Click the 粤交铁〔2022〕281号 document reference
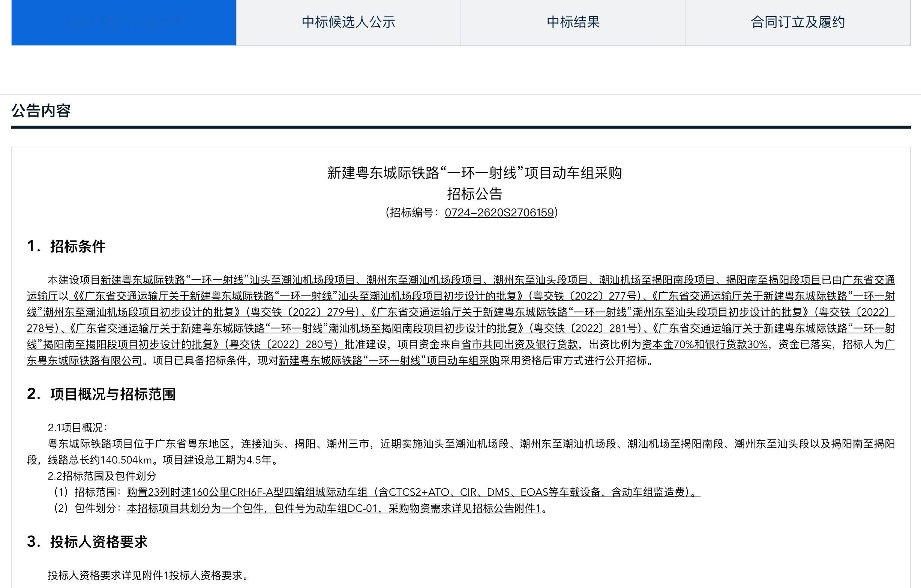The width and height of the screenshot is (921, 588). (x=586, y=328)
